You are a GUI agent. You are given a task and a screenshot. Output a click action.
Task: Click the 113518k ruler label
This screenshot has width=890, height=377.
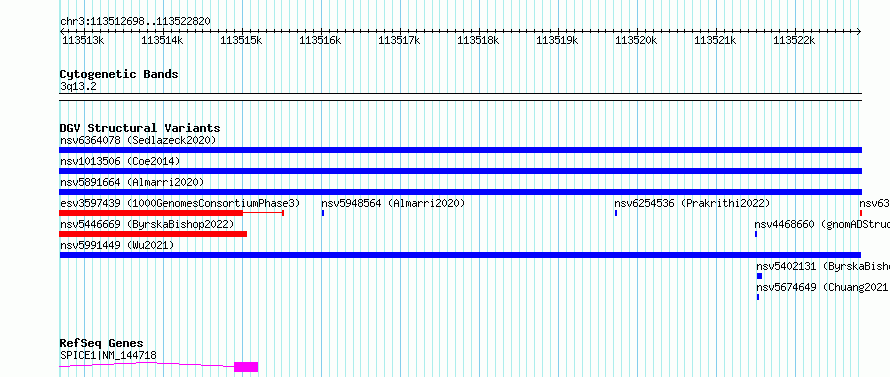point(478,40)
